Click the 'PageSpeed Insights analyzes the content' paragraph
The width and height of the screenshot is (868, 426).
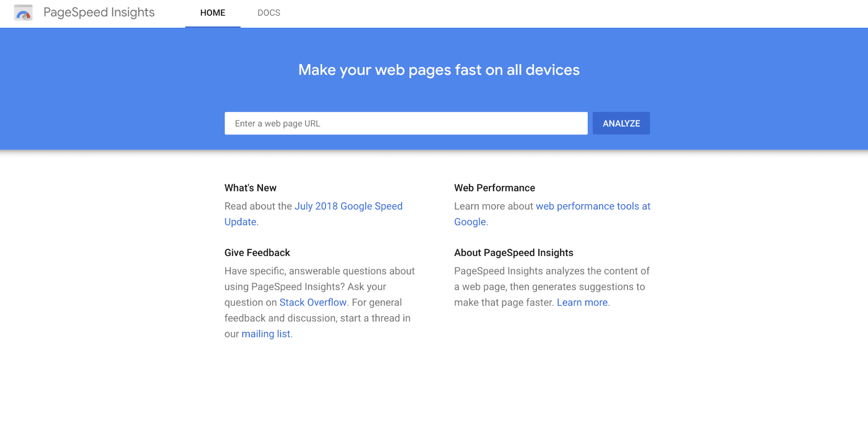tap(551, 272)
